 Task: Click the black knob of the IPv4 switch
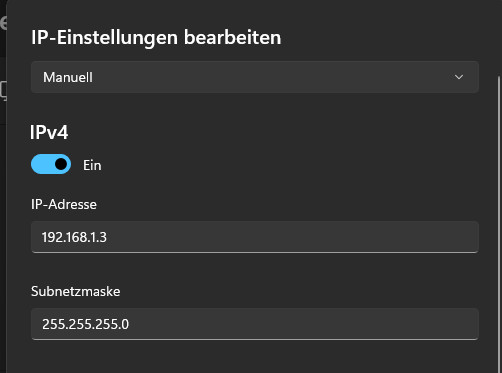[61, 164]
